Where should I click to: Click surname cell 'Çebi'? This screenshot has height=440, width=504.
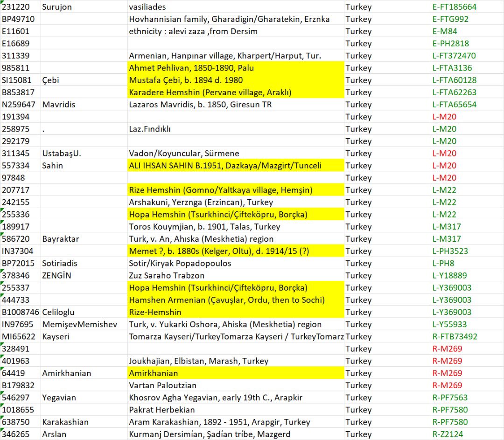click(x=84, y=80)
